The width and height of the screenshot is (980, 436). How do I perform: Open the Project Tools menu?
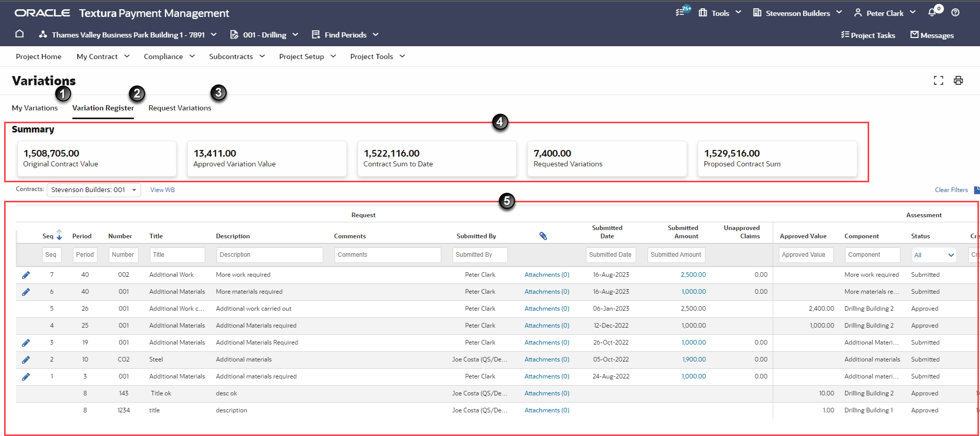point(378,56)
